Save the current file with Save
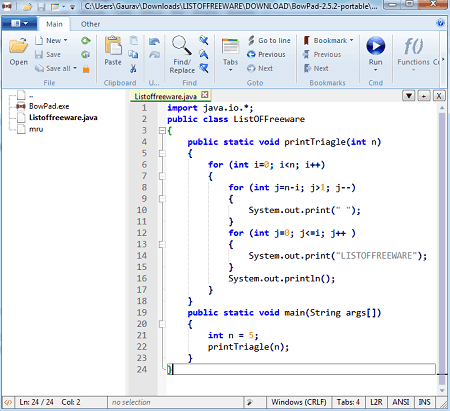The height and width of the screenshot is (411, 450). 48,54
